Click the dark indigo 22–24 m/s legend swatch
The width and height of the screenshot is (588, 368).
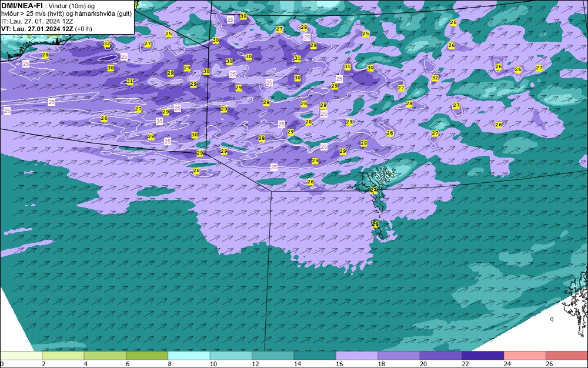point(483,356)
